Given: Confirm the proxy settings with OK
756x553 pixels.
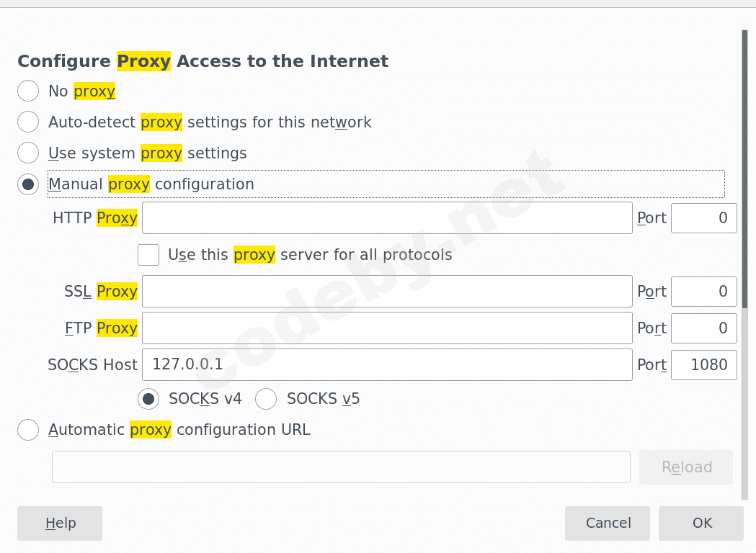Looking at the screenshot, I should click(701, 523).
